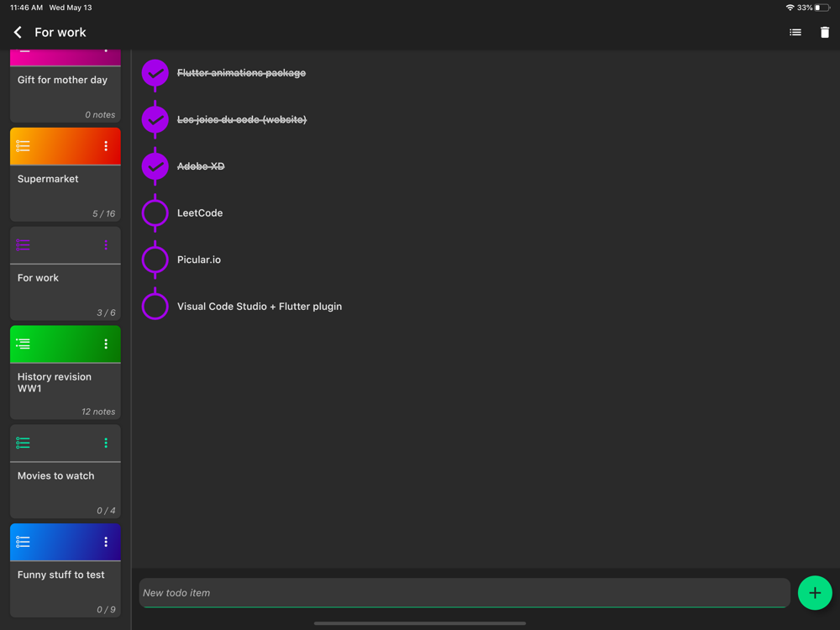Click the 12 notes count label
Viewport: 840px width, 630px height.
(98, 412)
